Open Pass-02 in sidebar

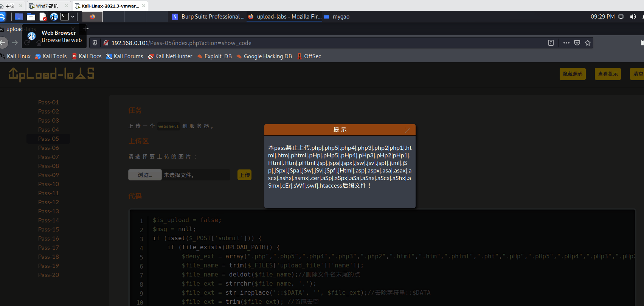(48, 112)
